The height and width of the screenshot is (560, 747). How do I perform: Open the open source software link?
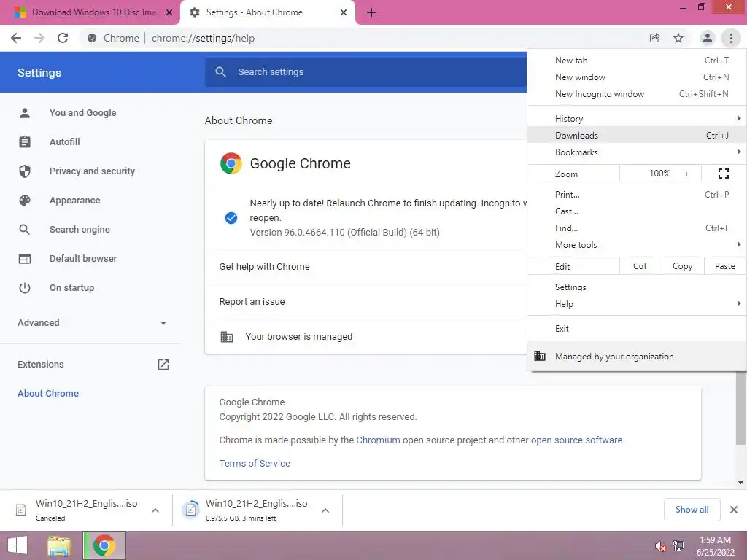click(576, 440)
